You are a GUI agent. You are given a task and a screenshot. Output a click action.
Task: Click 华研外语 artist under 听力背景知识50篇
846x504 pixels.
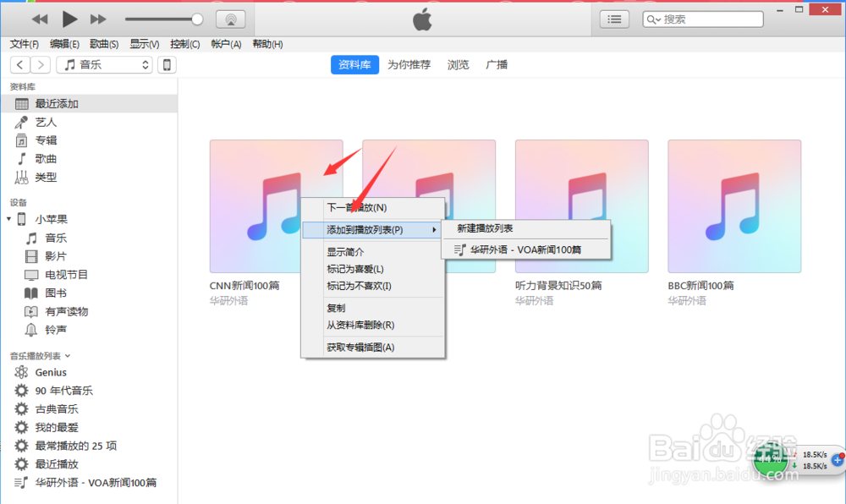[534, 301]
